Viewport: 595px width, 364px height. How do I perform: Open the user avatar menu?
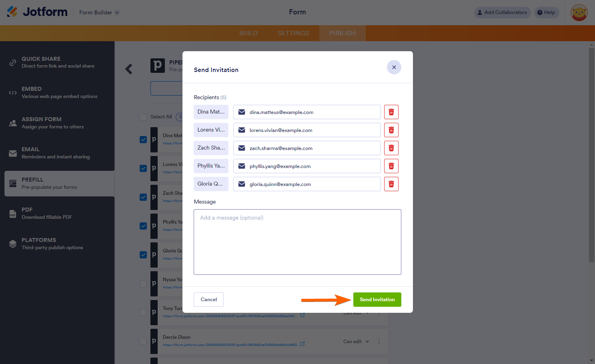pos(579,12)
